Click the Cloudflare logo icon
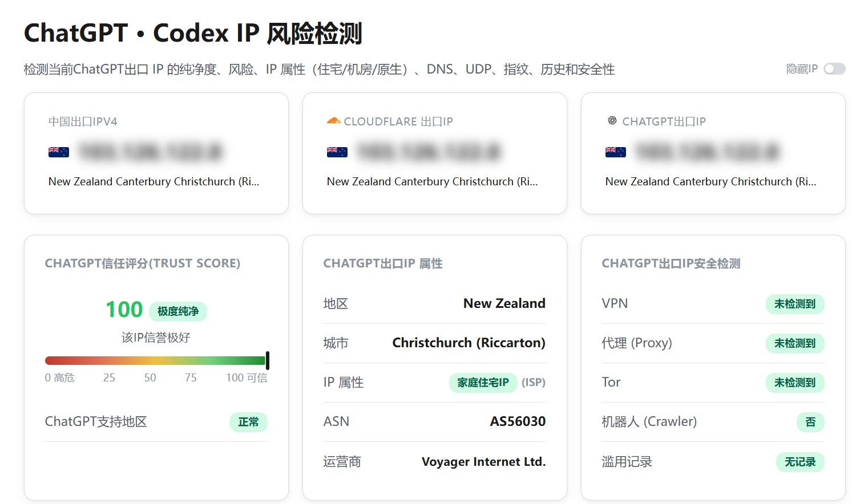This screenshot has width=856, height=504. (333, 121)
